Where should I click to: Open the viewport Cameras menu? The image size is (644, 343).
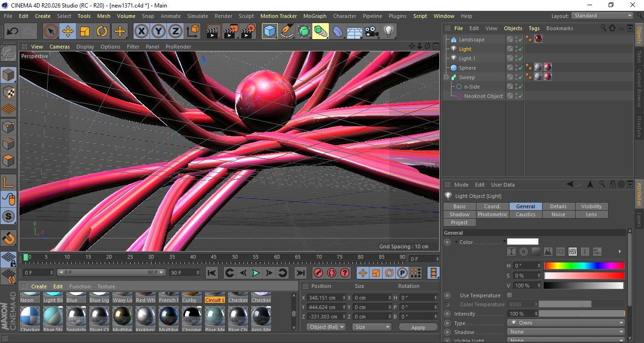pyautogui.click(x=60, y=47)
